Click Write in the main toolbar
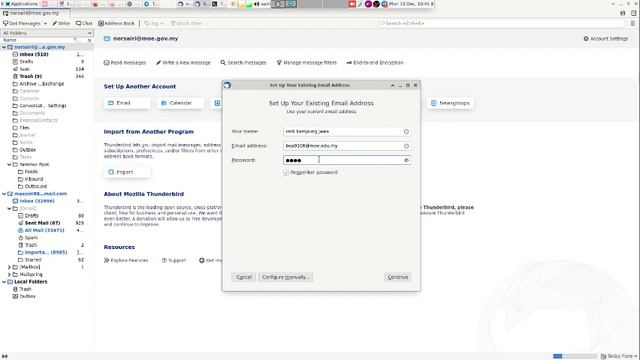640x360 pixels. pos(61,23)
